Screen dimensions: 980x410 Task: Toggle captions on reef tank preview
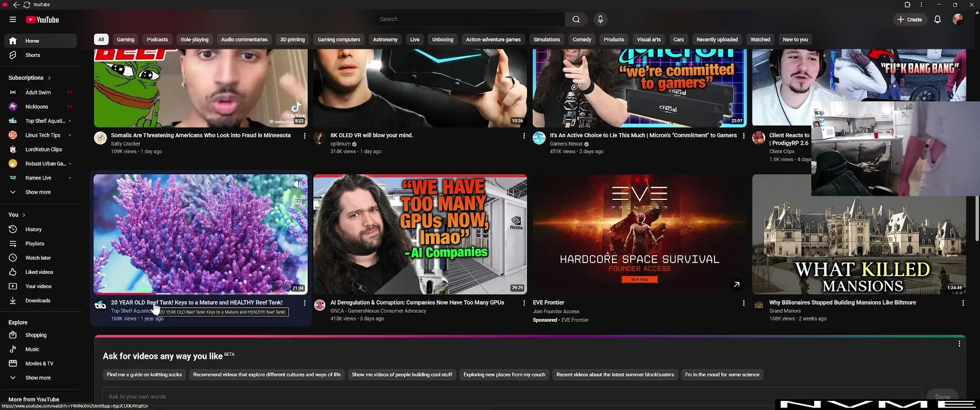tap(297, 201)
